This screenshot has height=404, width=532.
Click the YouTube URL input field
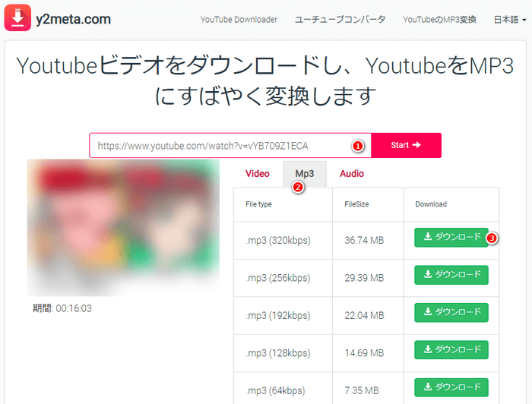[230, 145]
